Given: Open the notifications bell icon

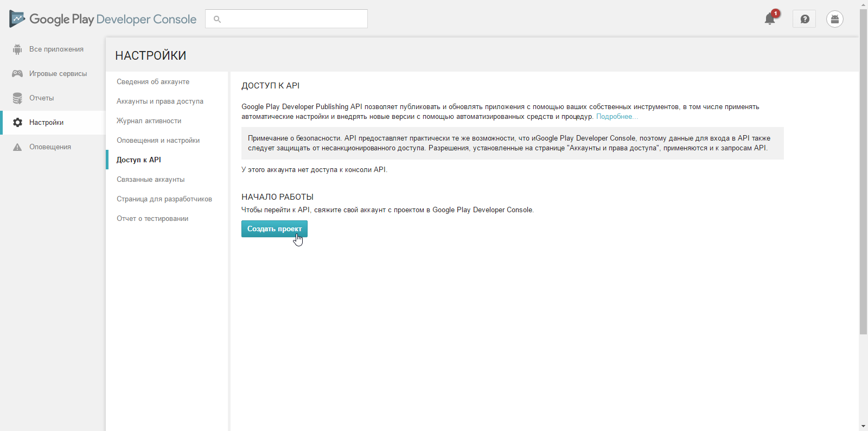Looking at the screenshot, I should [x=770, y=19].
